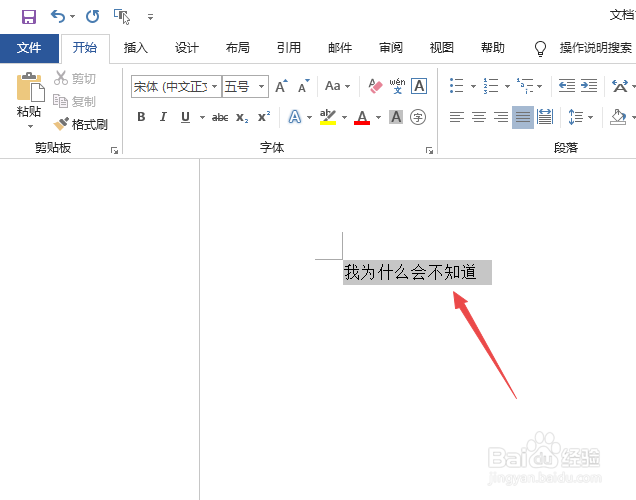Screen dimensions: 636x500
Task: Toggle justify alignment
Action: [523, 117]
